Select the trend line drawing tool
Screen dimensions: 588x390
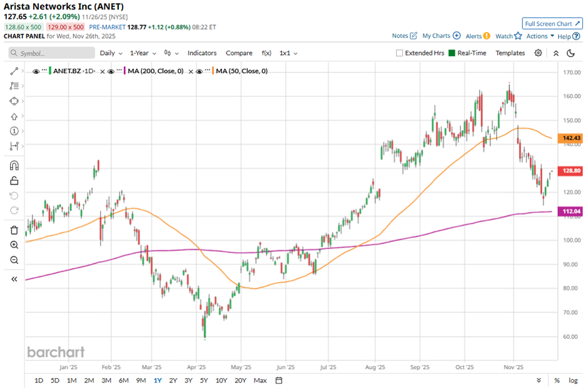14,71
